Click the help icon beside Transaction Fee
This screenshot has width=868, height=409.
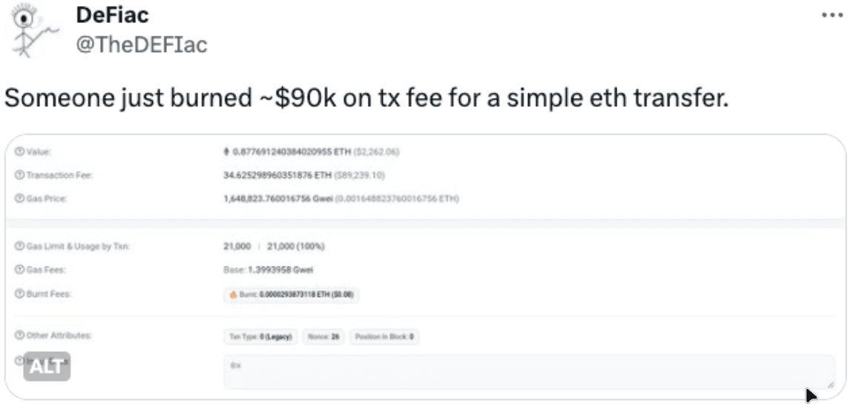pyautogui.click(x=19, y=175)
